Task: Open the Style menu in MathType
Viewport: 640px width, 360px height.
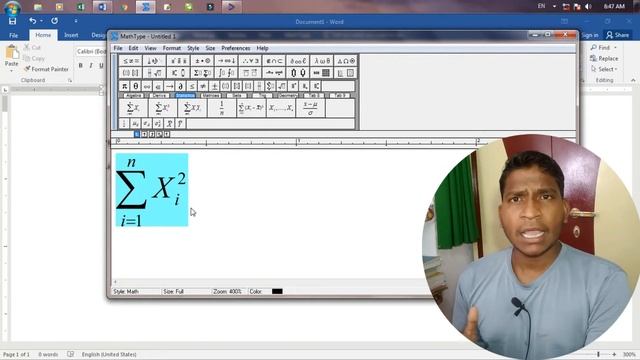Action: 193,48
